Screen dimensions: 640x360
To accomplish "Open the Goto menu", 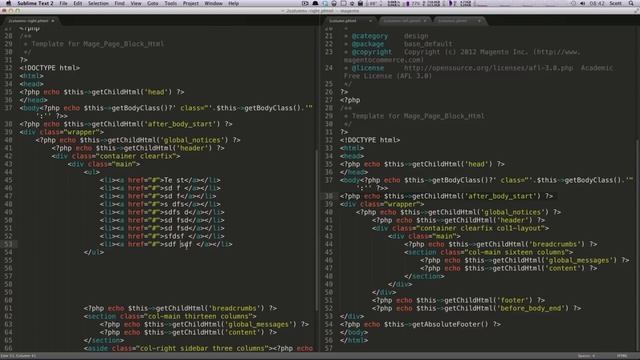I will coord(153,3).
